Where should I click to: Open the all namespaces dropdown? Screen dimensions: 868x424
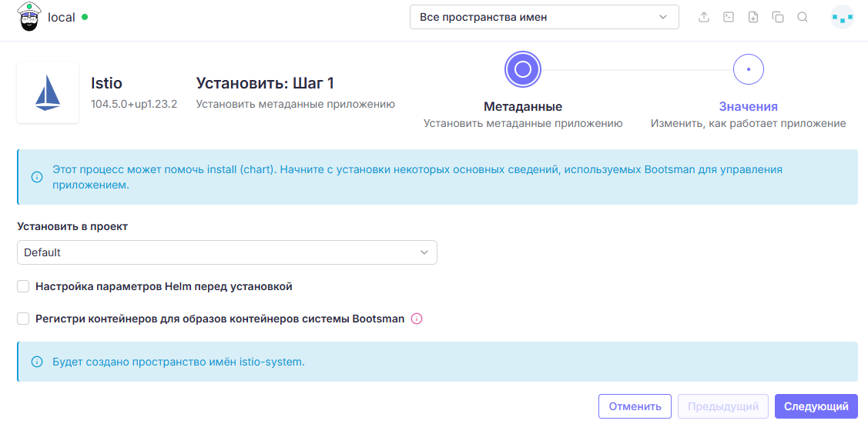545,17
